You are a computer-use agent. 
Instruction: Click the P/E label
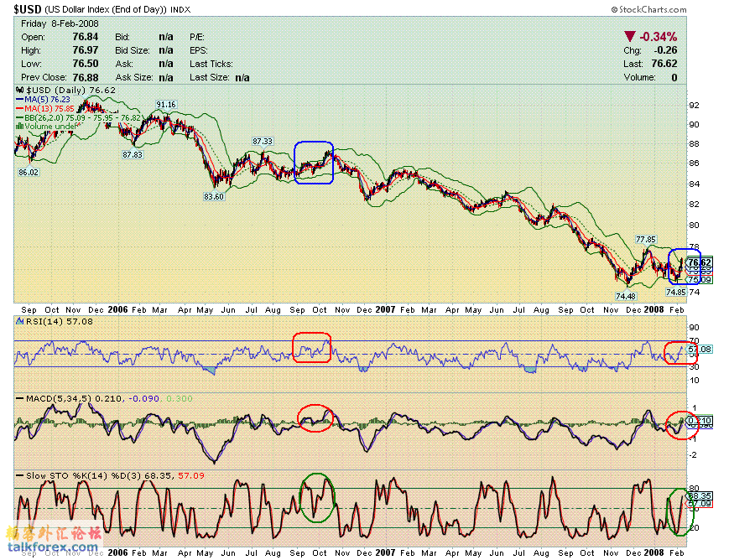click(197, 37)
